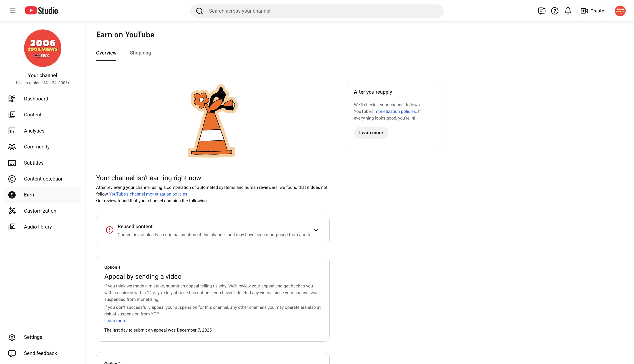This screenshot has height=364, width=634.
Task: Expand the Reused content details chevron
Action: point(316,230)
